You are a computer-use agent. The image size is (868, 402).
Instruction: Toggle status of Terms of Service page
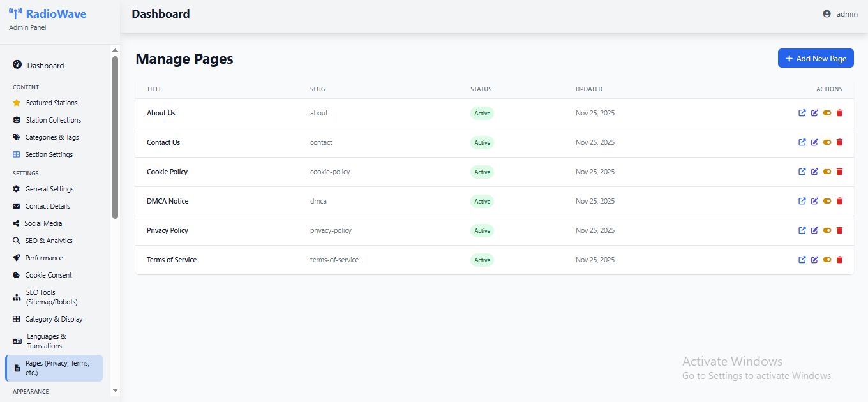coord(827,260)
